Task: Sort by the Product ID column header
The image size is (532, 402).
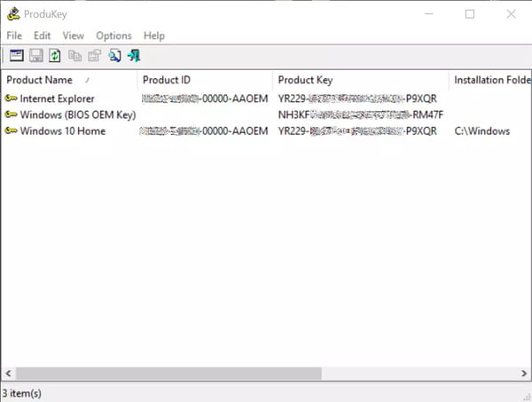Action: coord(205,80)
